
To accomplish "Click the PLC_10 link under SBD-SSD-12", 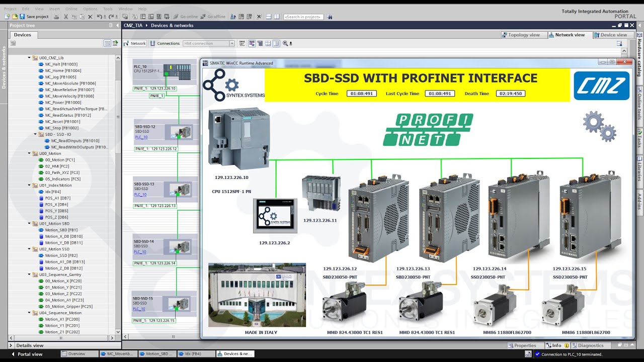I will click(141, 137).
